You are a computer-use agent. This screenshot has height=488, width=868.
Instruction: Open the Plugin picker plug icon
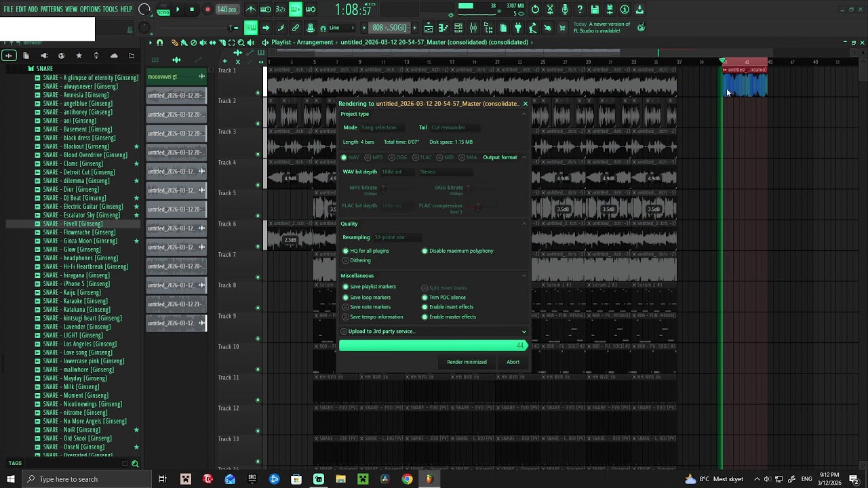518,28
